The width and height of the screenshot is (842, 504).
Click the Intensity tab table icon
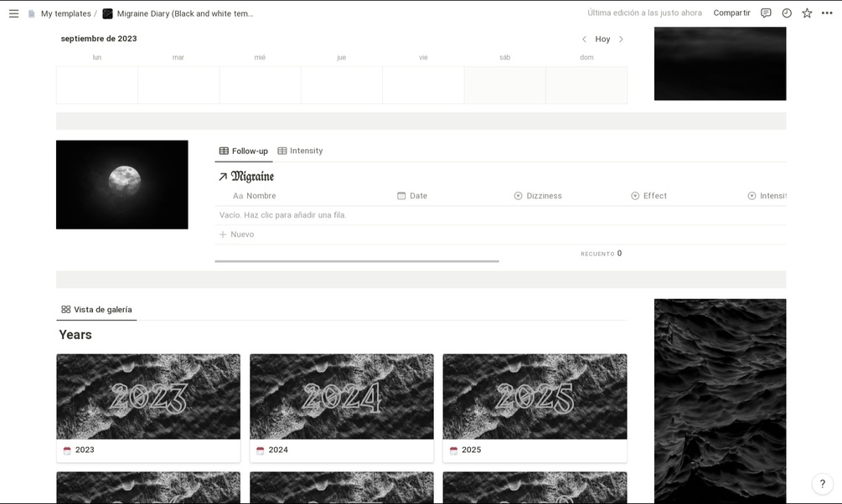point(282,151)
